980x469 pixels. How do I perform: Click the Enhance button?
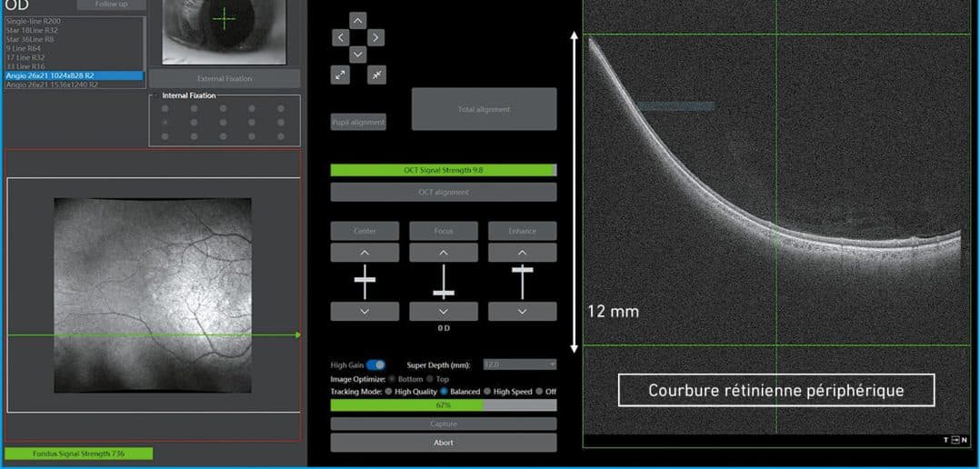coord(523,231)
